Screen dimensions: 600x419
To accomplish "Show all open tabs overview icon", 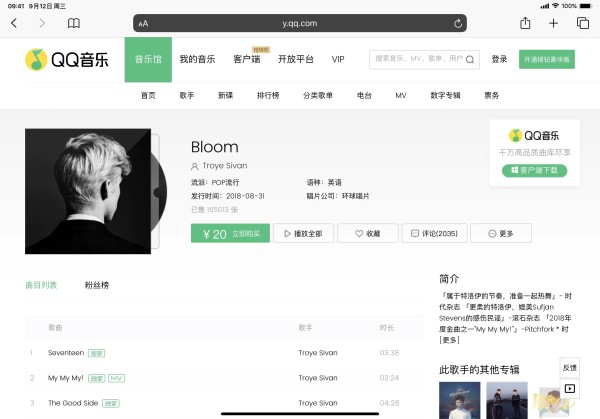I will [583, 23].
